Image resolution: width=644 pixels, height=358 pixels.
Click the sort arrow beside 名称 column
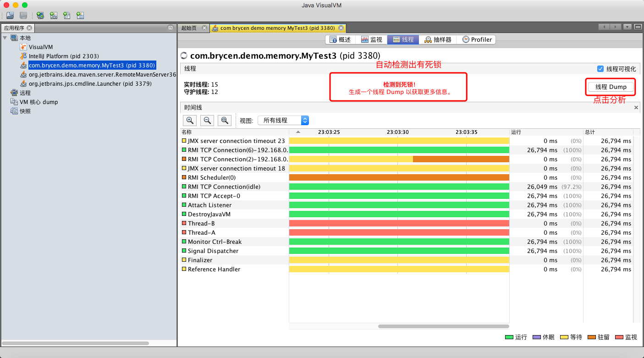(298, 132)
